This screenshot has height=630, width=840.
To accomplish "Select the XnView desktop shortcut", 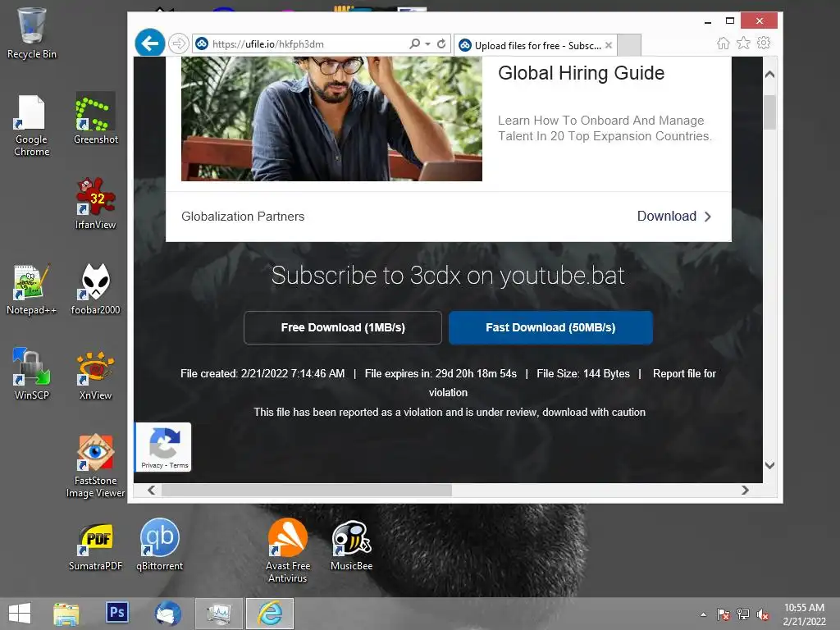I will tap(95, 374).
